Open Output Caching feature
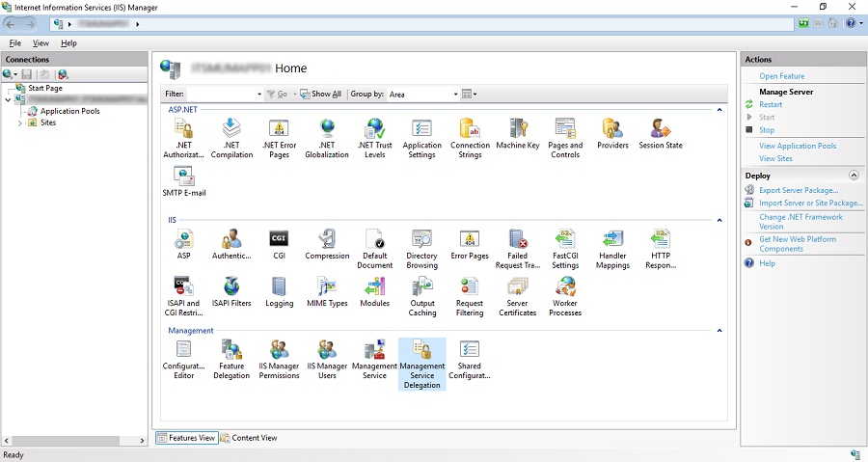This screenshot has height=462, width=868. click(x=421, y=296)
